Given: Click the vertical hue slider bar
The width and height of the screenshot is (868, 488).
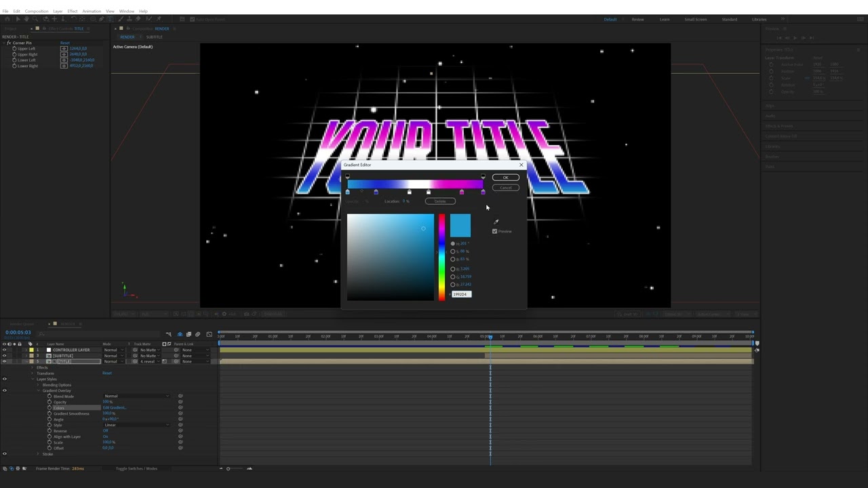Looking at the screenshot, I should 441,257.
